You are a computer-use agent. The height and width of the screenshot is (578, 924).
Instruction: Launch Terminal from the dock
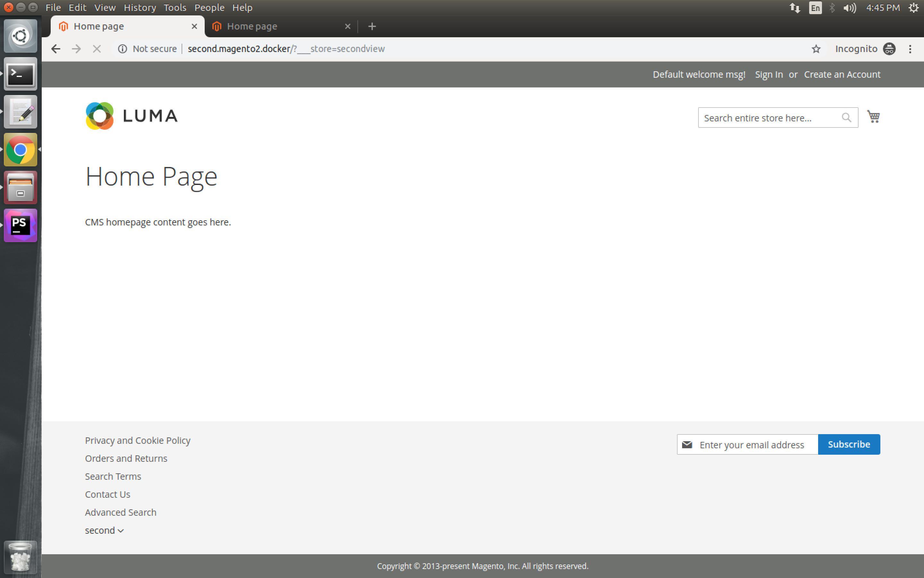[21, 74]
